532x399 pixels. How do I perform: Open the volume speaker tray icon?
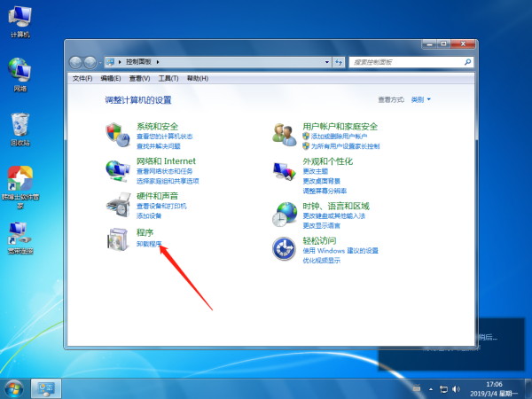click(x=457, y=389)
